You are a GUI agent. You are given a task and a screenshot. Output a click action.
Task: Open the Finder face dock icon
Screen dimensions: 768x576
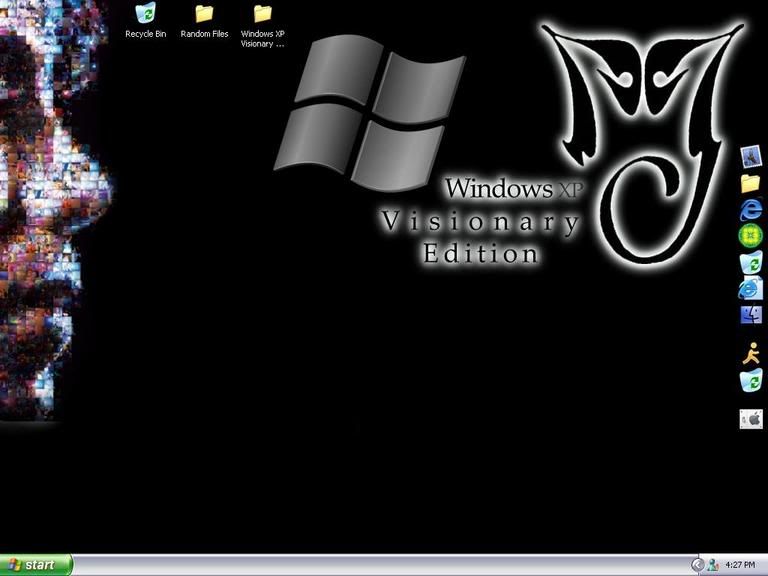751,314
